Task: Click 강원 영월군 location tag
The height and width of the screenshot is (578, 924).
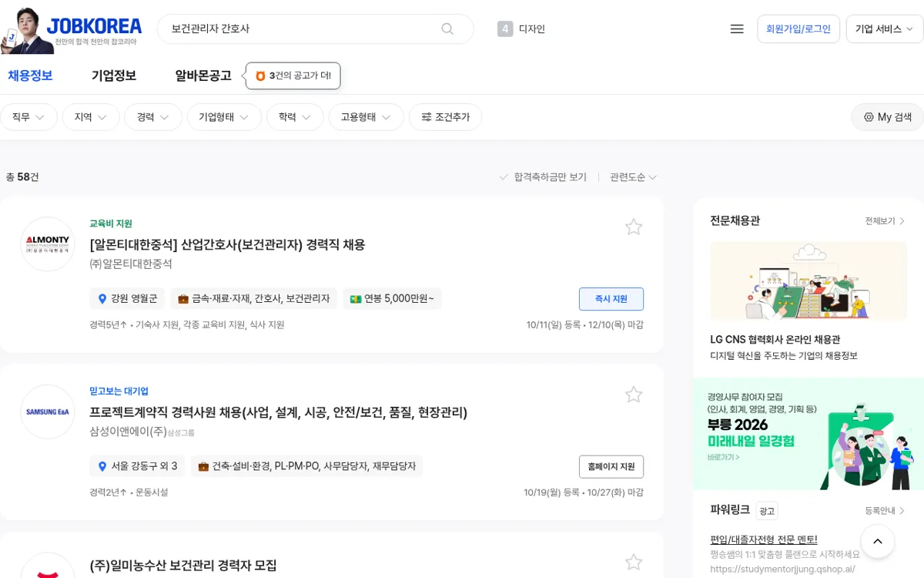Action: [x=127, y=298]
